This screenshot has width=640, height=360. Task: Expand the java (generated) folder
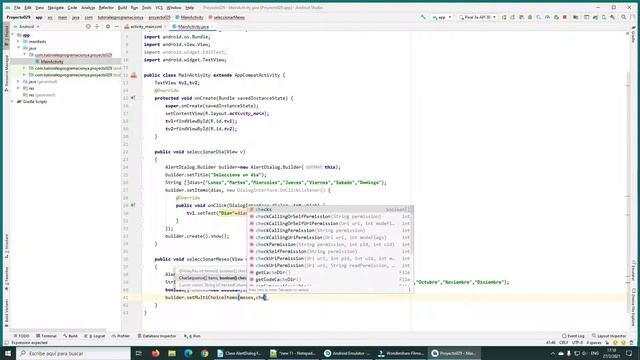[x=18, y=82]
